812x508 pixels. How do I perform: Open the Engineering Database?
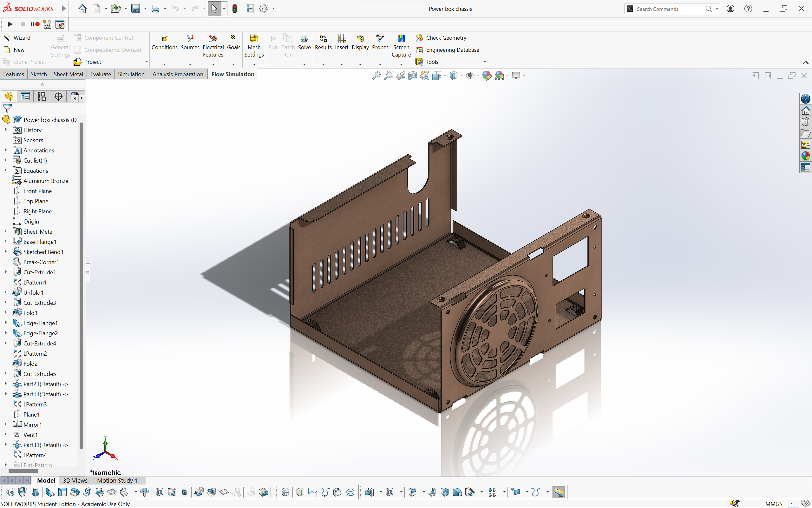(x=447, y=50)
